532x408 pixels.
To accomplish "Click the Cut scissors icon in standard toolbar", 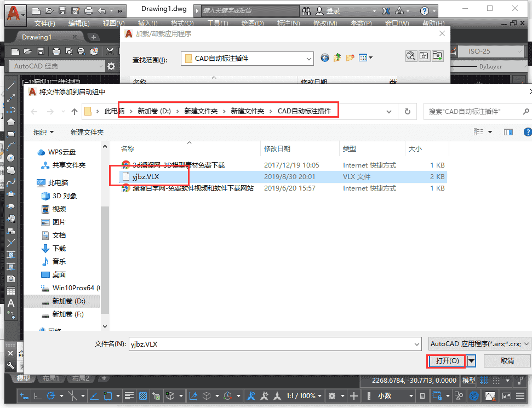I will [110, 51].
